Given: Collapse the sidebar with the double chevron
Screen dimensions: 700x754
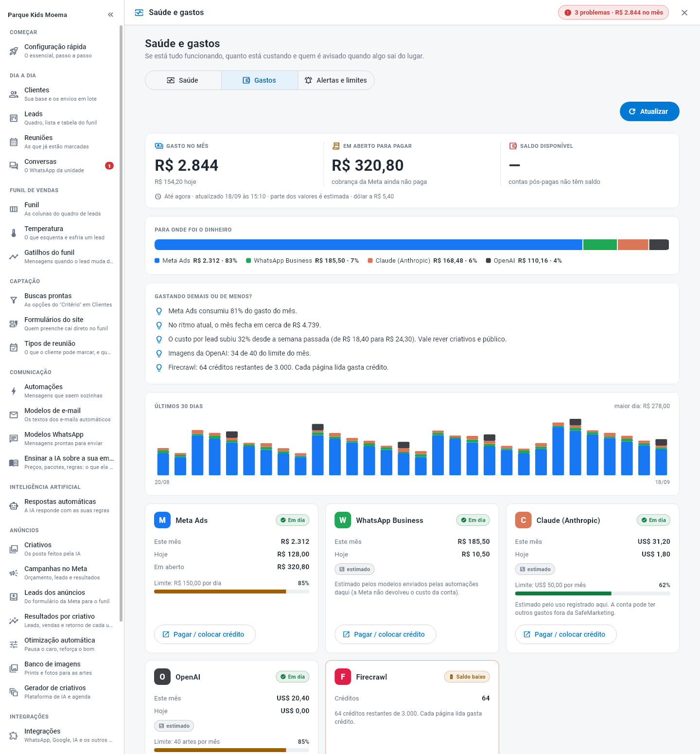Looking at the screenshot, I should click(110, 15).
